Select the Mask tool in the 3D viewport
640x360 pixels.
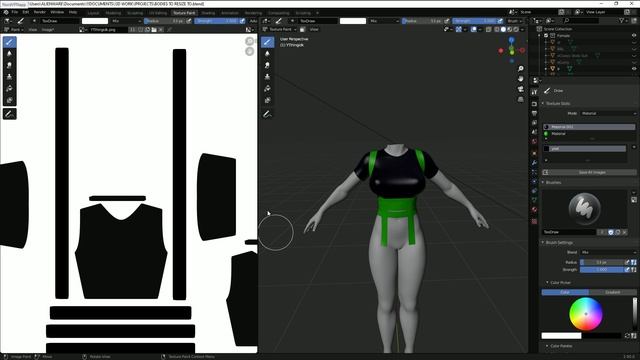267,100
